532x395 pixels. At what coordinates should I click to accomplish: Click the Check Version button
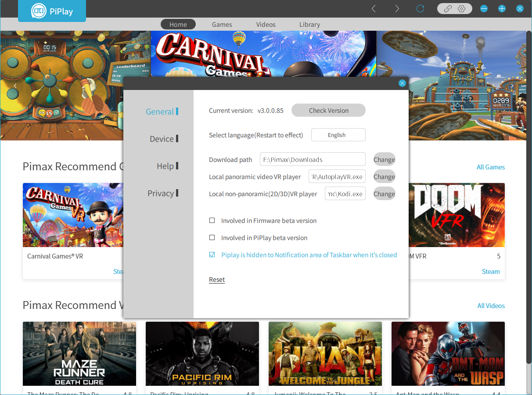click(x=328, y=111)
